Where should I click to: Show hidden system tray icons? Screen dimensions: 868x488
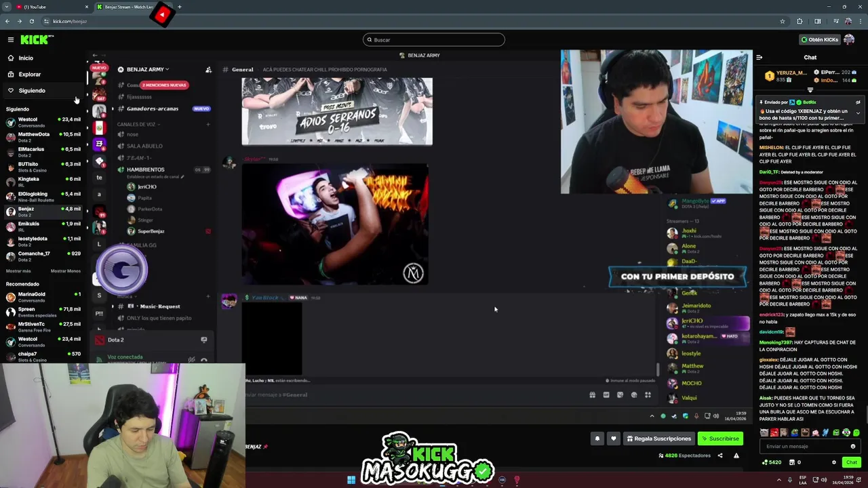click(x=778, y=480)
